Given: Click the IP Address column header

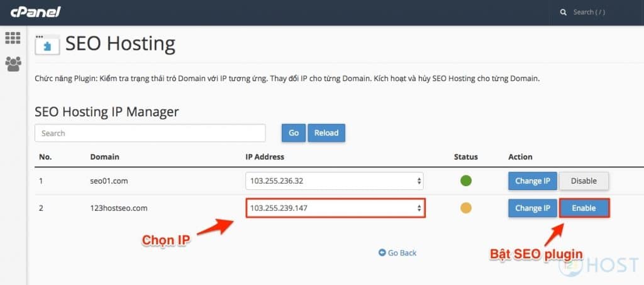Looking at the screenshot, I should click(264, 157).
